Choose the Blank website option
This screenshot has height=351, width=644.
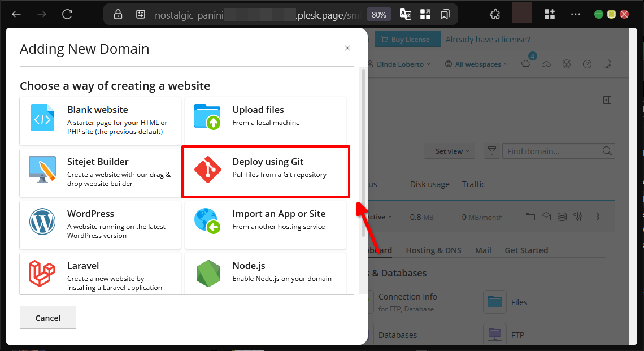[x=100, y=120]
